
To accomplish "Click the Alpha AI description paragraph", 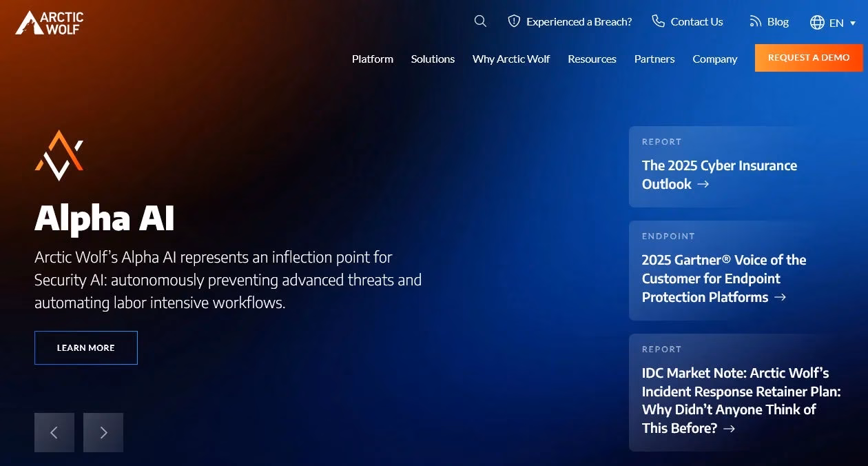I will pos(228,280).
